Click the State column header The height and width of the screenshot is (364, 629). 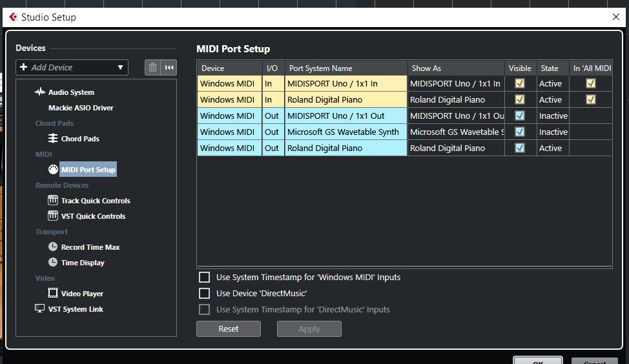click(x=553, y=68)
